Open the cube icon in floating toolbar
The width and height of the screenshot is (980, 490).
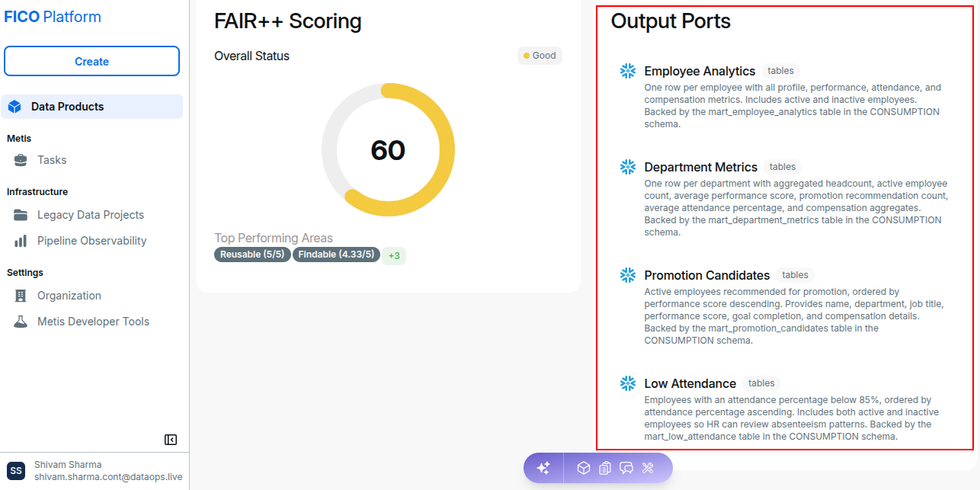tap(583, 468)
